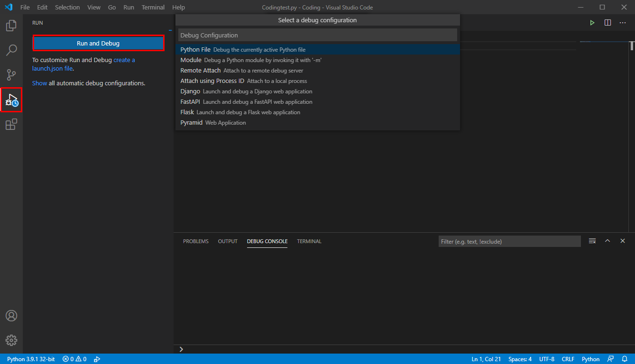Open the Source Control view icon

[x=11, y=74]
